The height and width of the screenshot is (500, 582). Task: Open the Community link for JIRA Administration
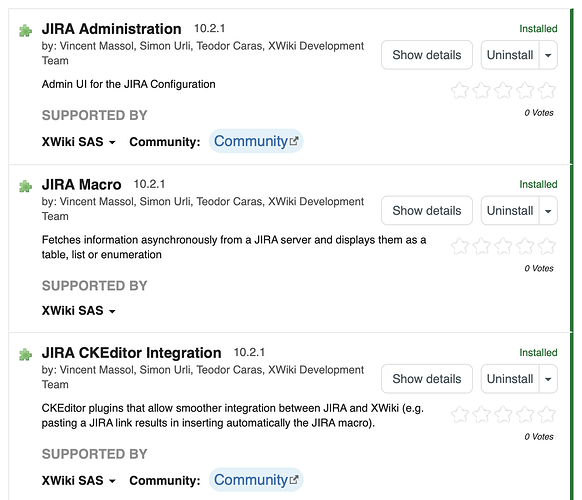(256, 141)
